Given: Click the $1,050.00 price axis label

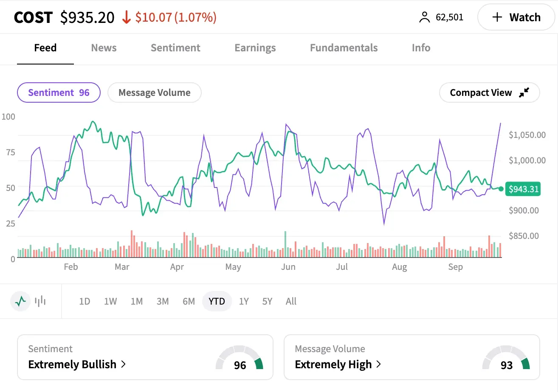Looking at the screenshot, I should [x=527, y=135].
